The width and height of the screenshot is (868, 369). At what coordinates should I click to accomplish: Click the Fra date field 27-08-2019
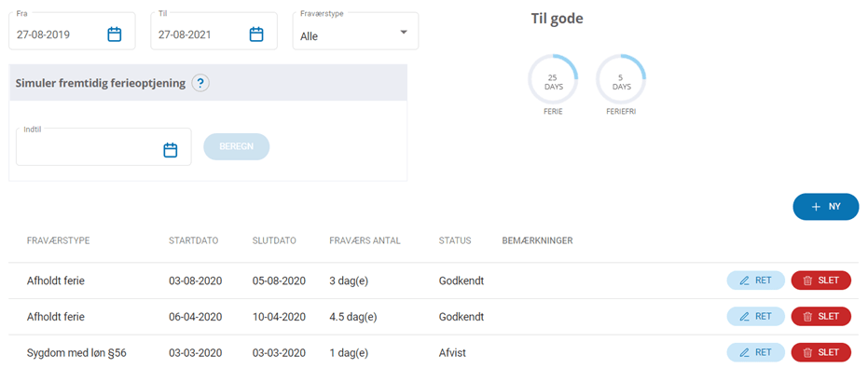[72, 31]
